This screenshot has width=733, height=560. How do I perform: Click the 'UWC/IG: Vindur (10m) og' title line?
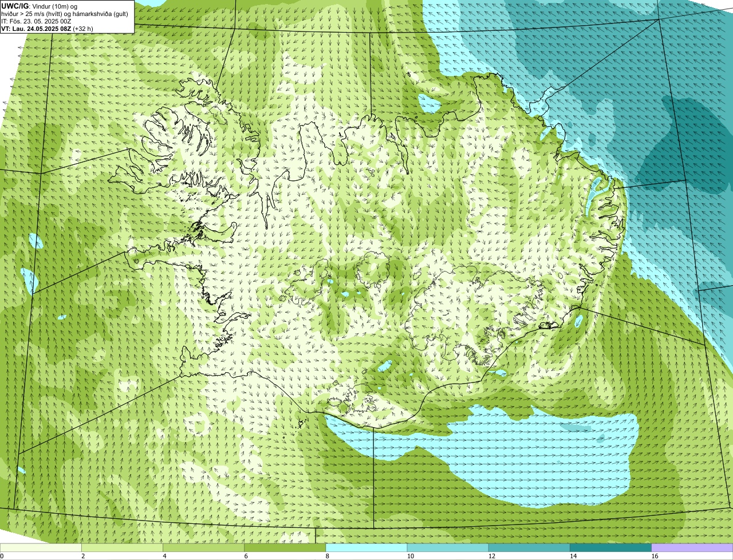click(40, 6)
